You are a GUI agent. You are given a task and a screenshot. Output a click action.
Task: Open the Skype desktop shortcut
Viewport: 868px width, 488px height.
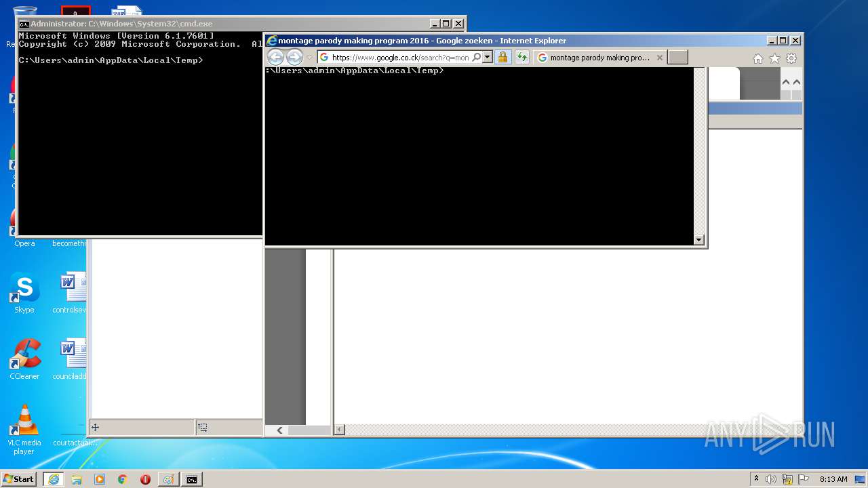[x=24, y=293]
